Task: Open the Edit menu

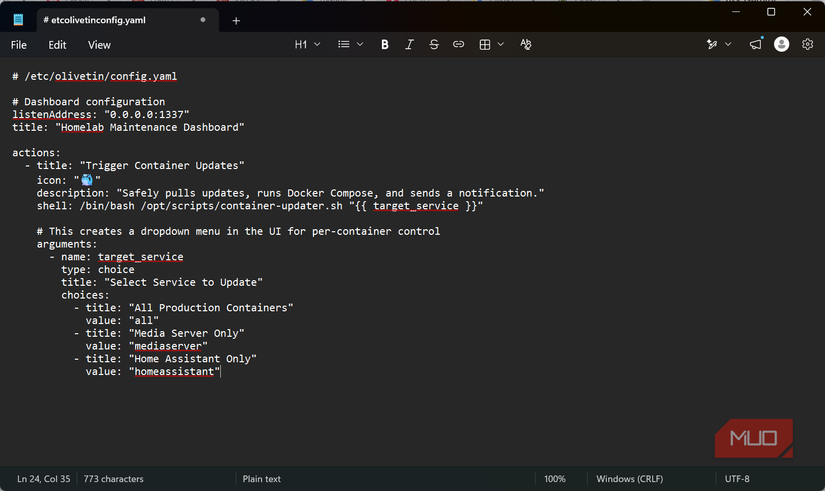Action: point(57,45)
